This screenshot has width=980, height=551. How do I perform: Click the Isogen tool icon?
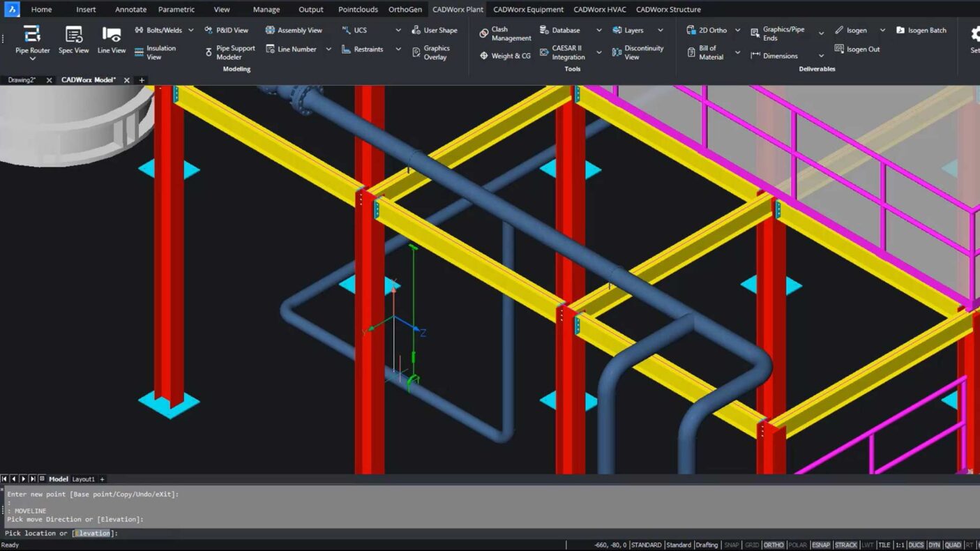tap(839, 30)
